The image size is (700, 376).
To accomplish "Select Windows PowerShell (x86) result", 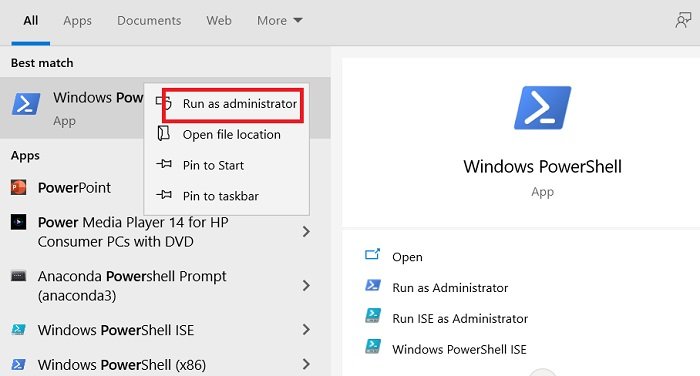I will tap(121, 365).
